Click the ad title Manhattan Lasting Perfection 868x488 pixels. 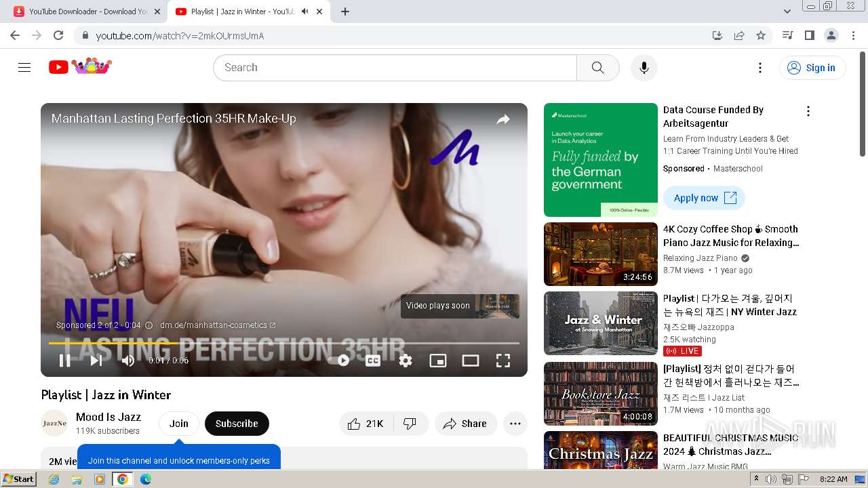click(x=174, y=119)
